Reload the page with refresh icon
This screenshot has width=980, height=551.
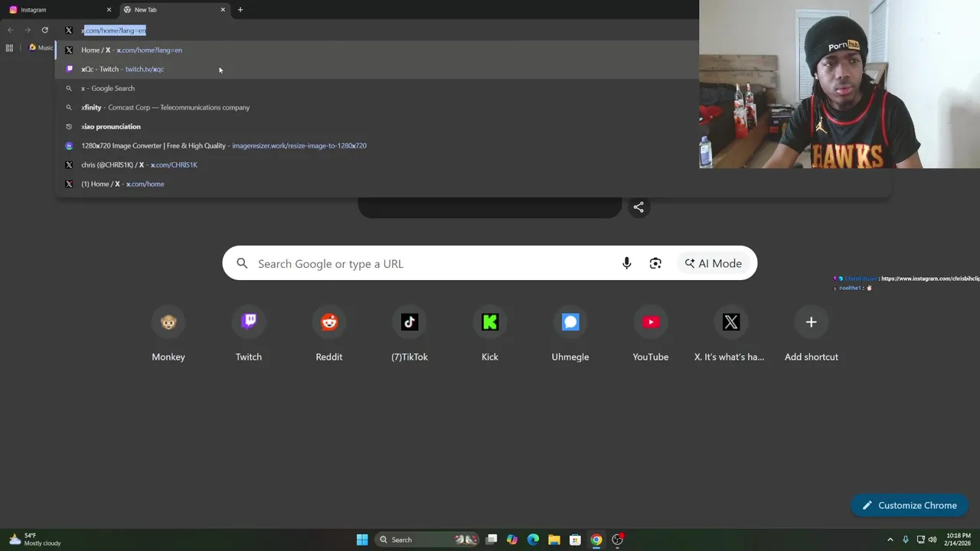[44, 30]
